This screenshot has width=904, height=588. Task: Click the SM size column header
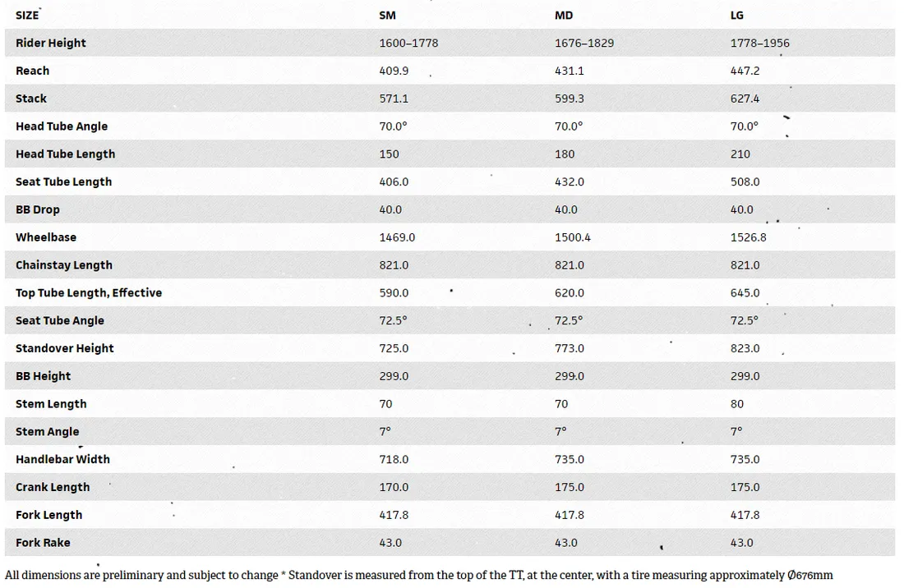387,16
